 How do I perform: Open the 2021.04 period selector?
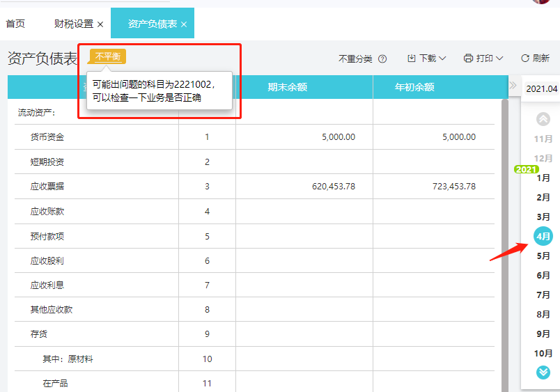pos(541,88)
